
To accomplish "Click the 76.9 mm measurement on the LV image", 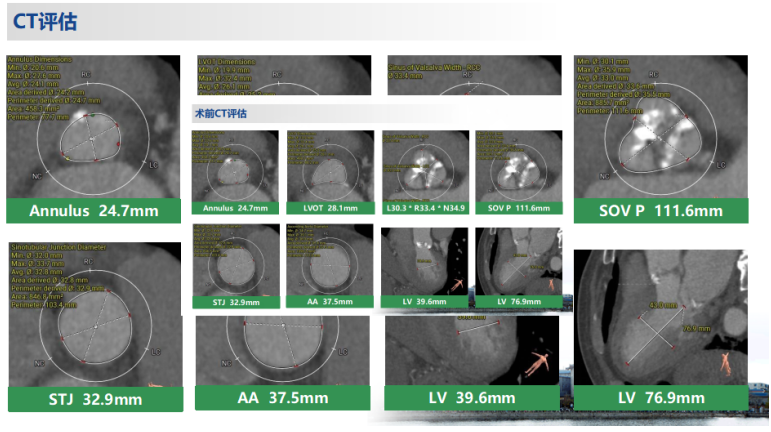I will click(696, 328).
